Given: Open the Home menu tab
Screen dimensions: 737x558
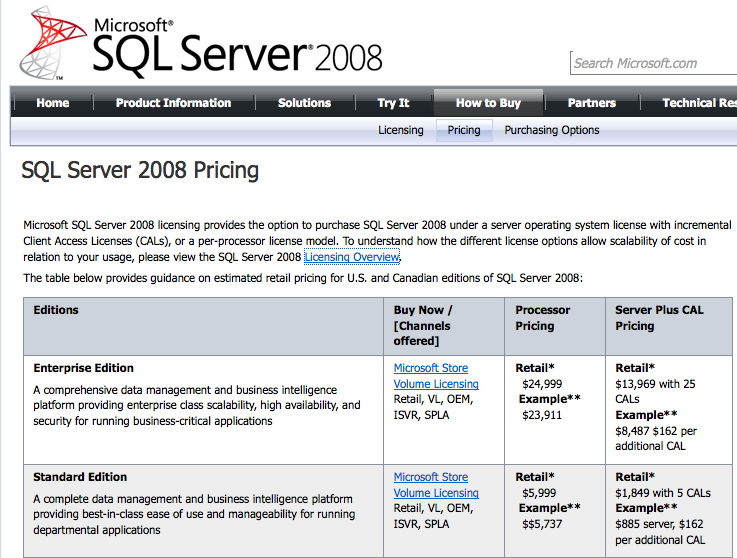Looking at the screenshot, I should (x=53, y=102).
